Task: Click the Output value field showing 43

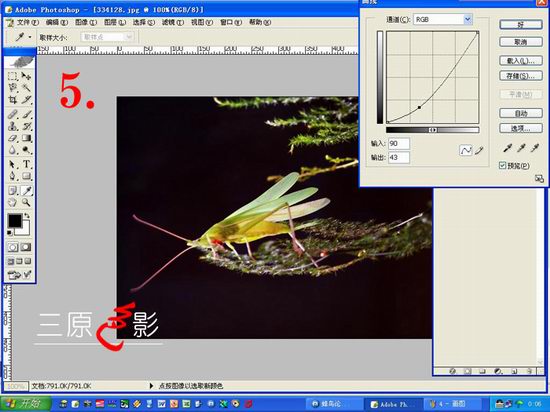Action: click(399, 157)
